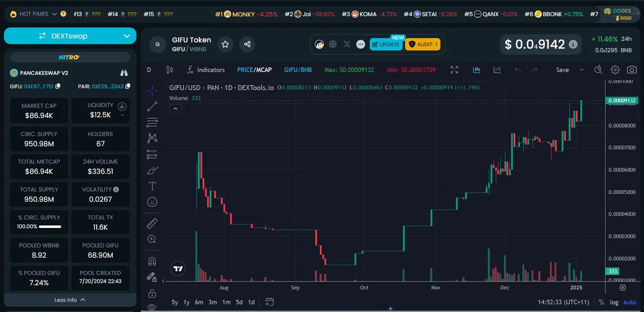Open the token X social link
Viewport: 644px width, 312px height.
click(347, 44)
